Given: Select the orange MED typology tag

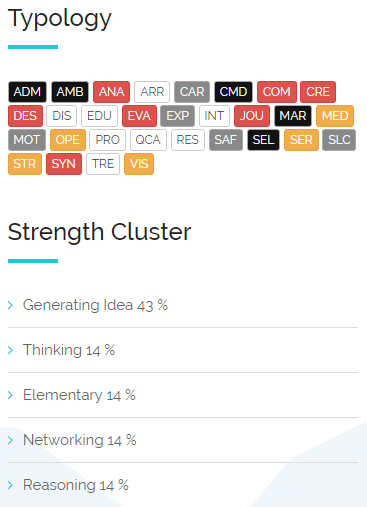Looking at the screenshot, I should click(x=335, y=116).
